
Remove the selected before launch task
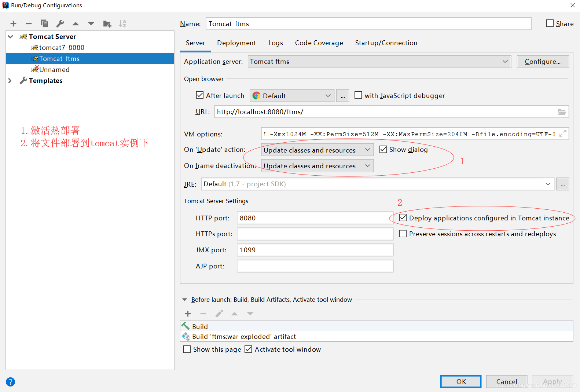203,314
